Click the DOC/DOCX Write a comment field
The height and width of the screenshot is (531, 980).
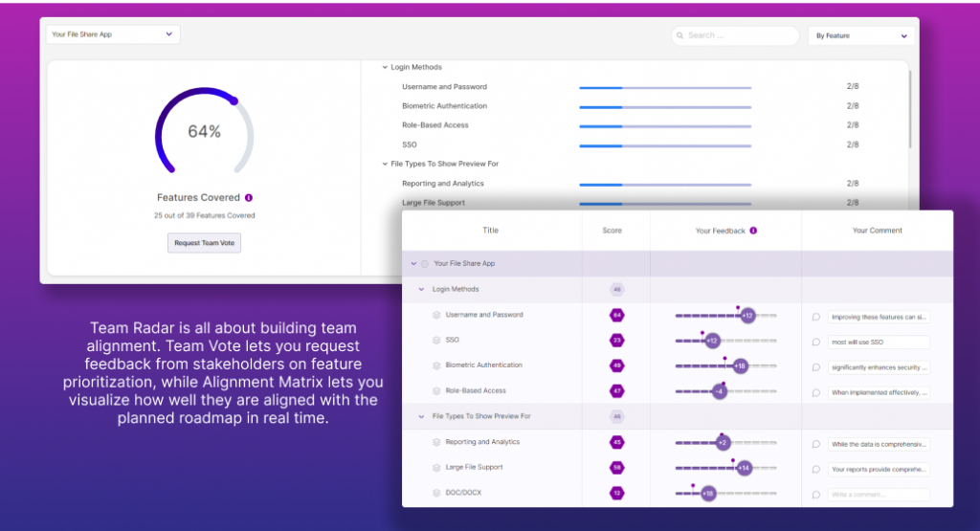click(x=879, y=495)
